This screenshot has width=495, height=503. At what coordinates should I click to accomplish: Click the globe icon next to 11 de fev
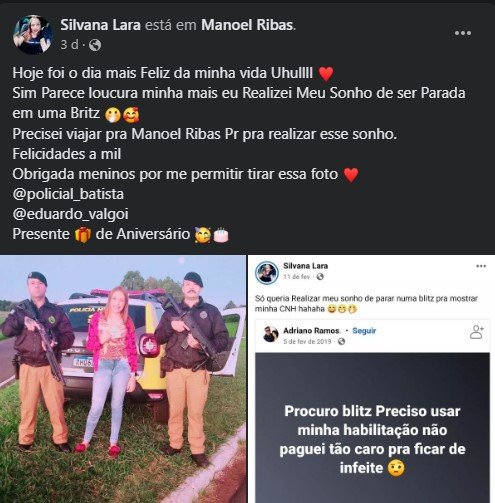(x=320, y=277)
